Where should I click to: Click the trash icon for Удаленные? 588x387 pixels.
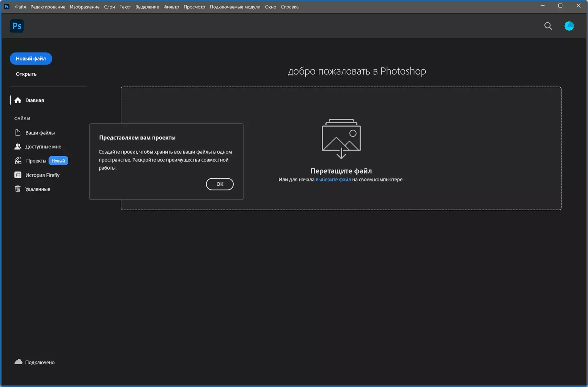pyautogui.click(x=18, y=189)
